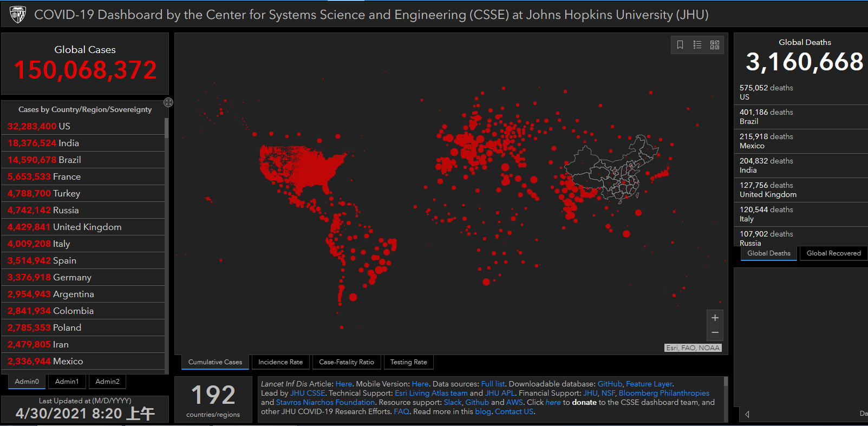868x426 pixels.
Task: Select Turkey in the cases list
Action: [x=83, y=193]
